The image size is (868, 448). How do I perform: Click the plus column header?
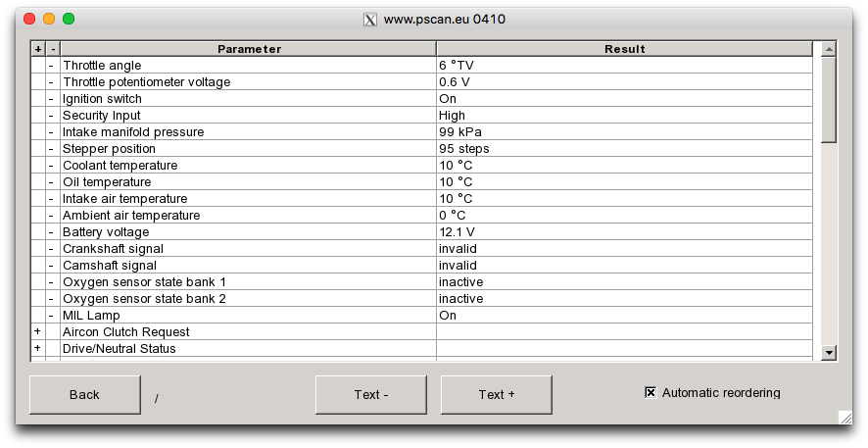(x=37, y=48)
